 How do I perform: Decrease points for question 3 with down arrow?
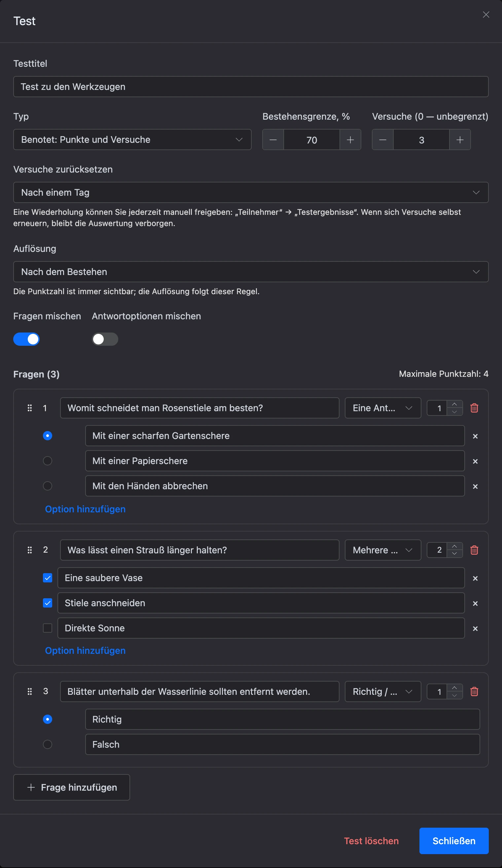coord(454,695)
